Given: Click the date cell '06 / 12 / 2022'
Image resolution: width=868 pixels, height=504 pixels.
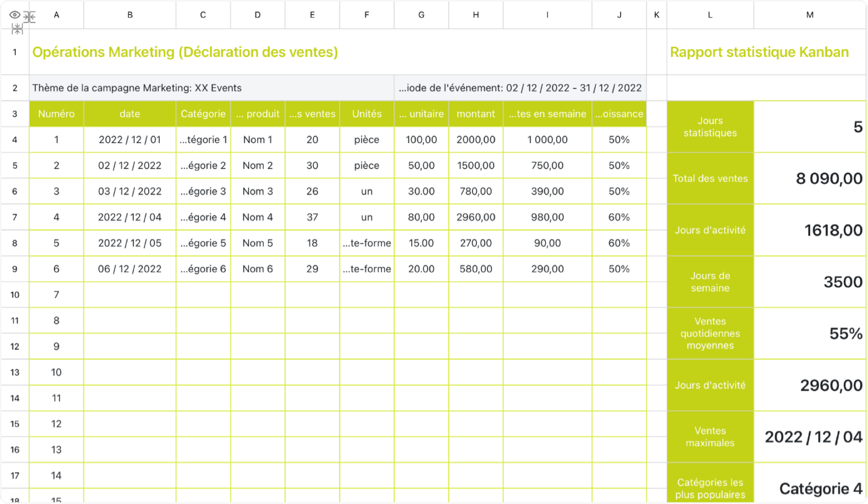Looking at the screenshot, I should tap(130, 269).
